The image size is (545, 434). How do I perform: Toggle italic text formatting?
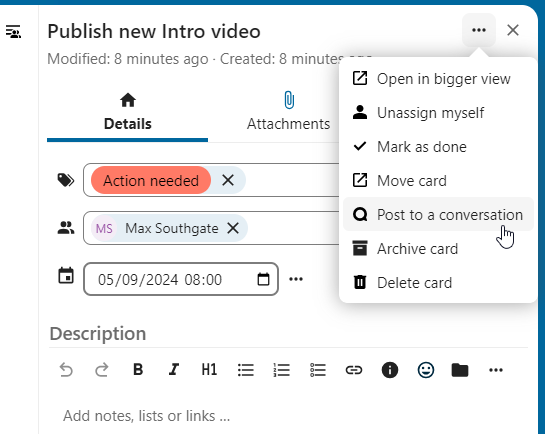tap(174, 370)
